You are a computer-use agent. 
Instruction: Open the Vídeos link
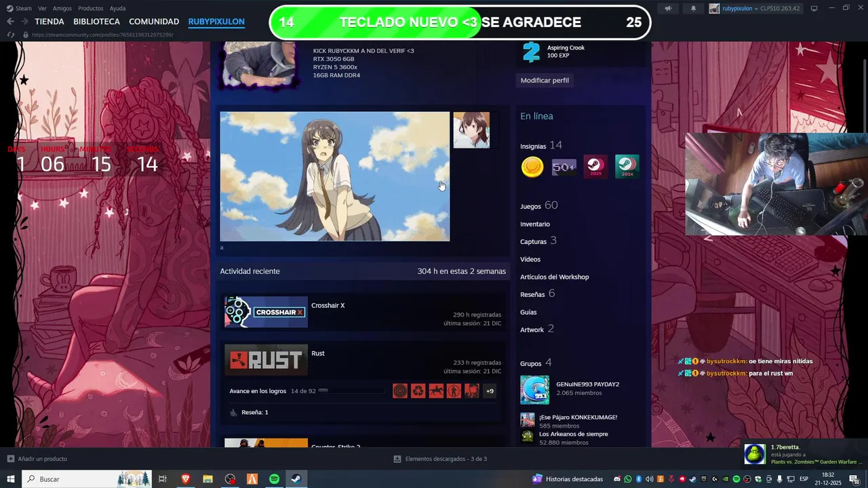point(530,260)
